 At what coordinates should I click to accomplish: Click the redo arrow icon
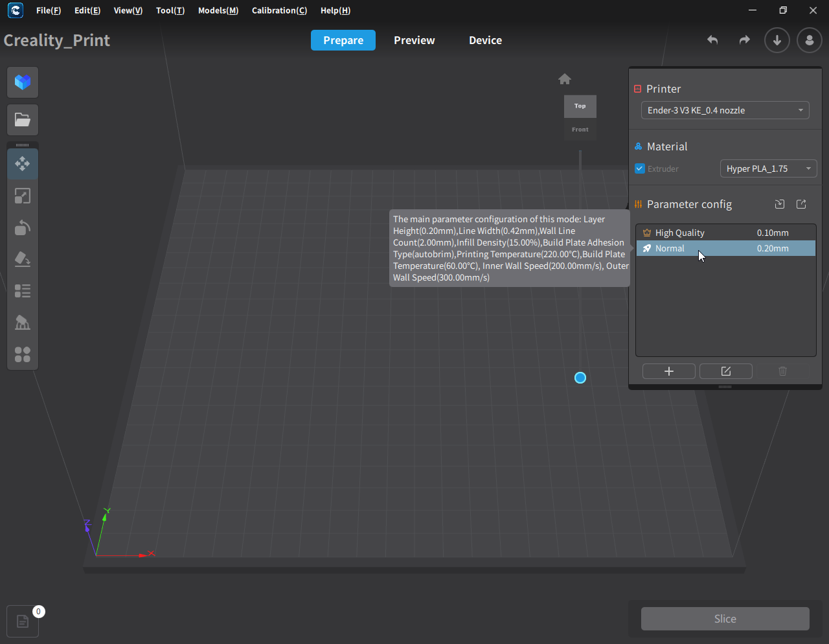[745, 40]
